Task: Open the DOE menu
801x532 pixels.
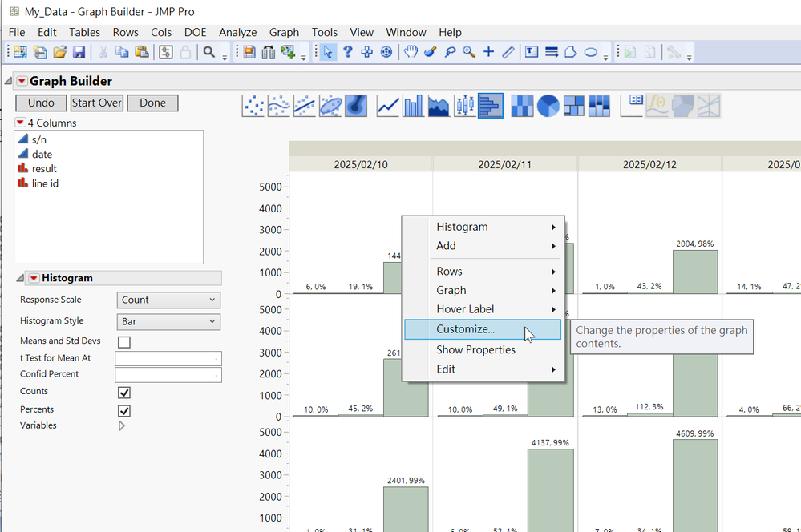Action: pos(195,32)
